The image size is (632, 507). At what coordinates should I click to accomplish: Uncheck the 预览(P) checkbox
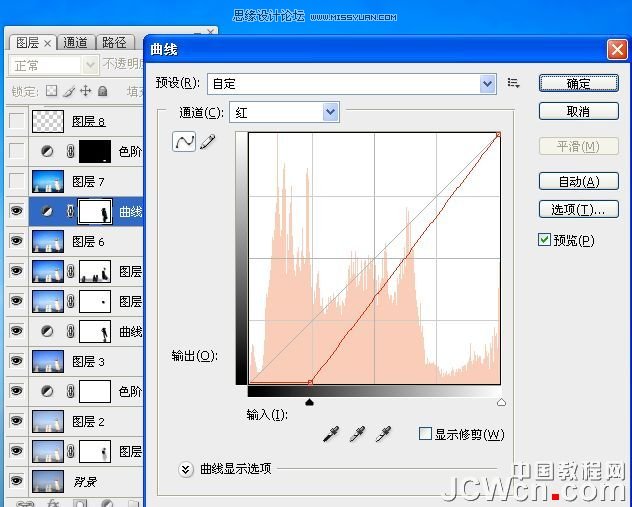544,240
